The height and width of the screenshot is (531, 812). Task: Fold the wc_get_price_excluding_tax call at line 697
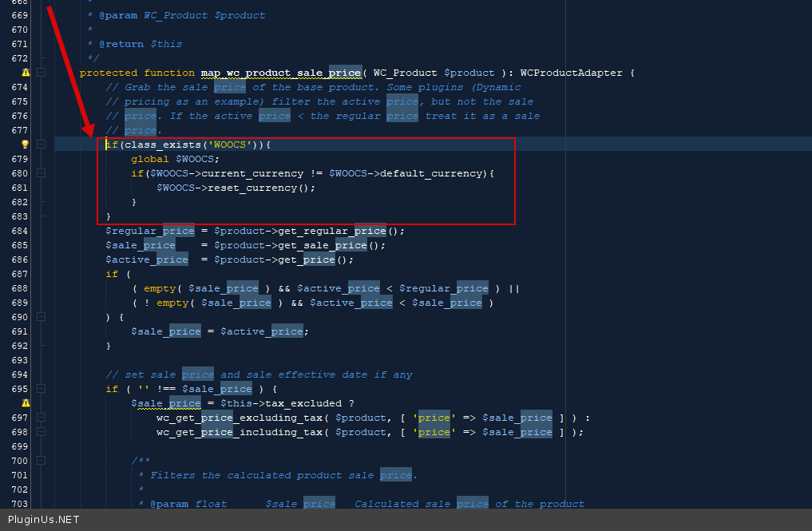click(x=41, y=418)
